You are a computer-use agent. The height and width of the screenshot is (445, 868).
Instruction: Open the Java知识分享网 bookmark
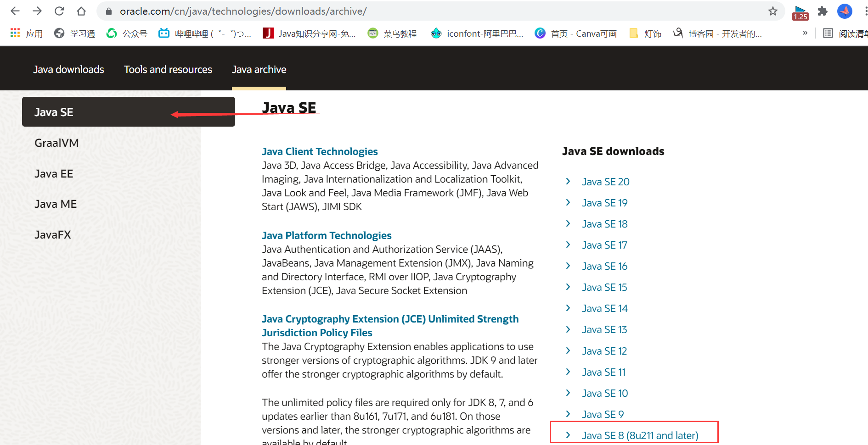pos(309,33)
